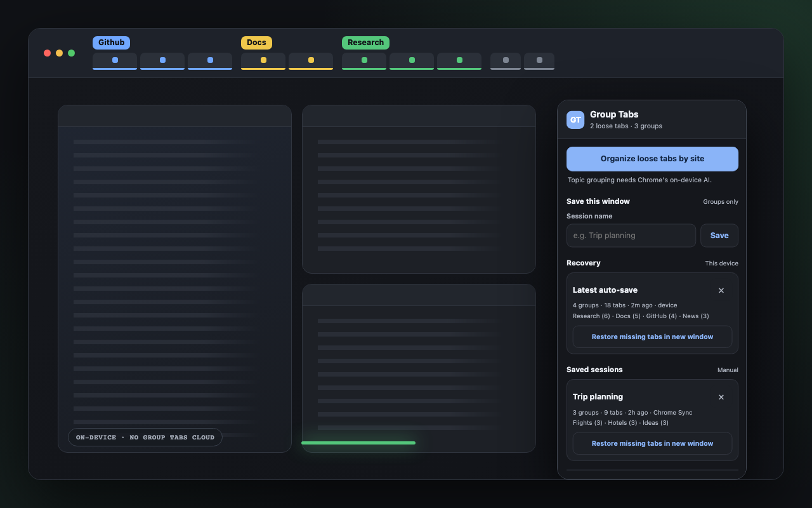Select the Docs tab group label
The height and width of the screenshot is (508, 812).
[256, 43]
